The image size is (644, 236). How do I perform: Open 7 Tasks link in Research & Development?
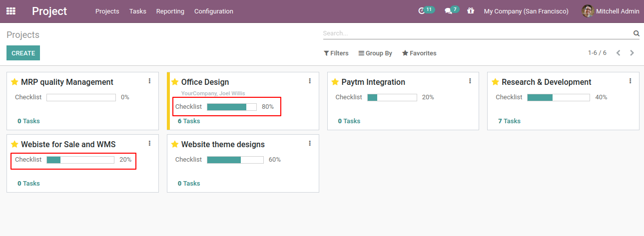click(x=509, y=121)
